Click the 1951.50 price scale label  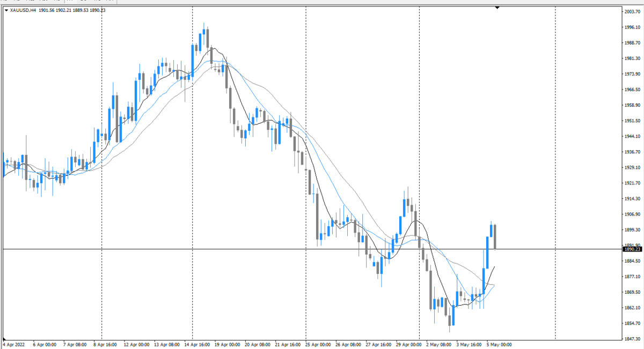(x=632, y=121)
